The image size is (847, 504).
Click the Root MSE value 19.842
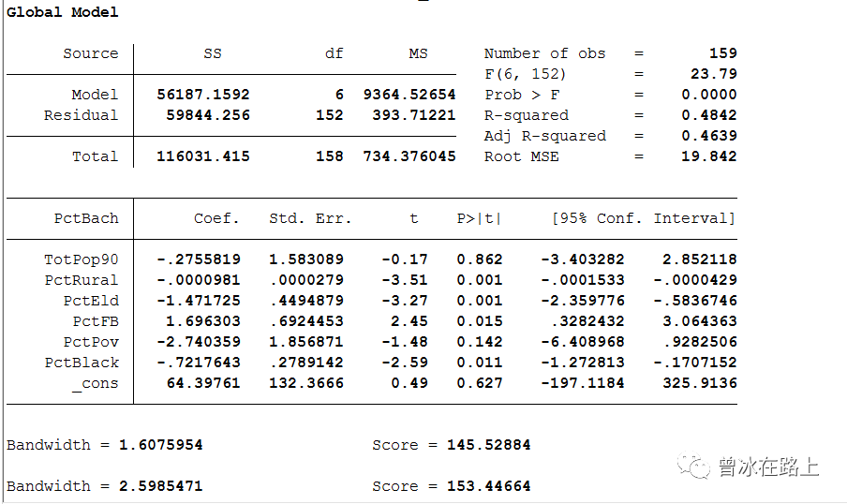[708, 156]
